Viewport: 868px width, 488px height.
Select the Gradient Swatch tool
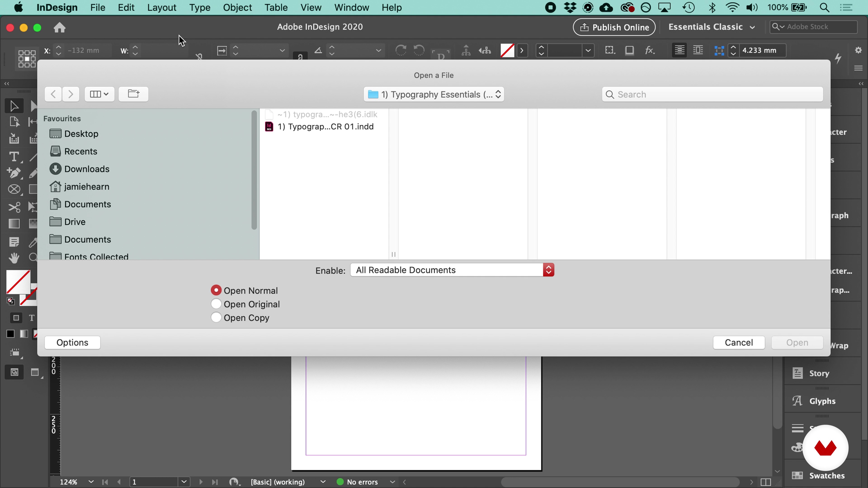[x=14, y=224]
